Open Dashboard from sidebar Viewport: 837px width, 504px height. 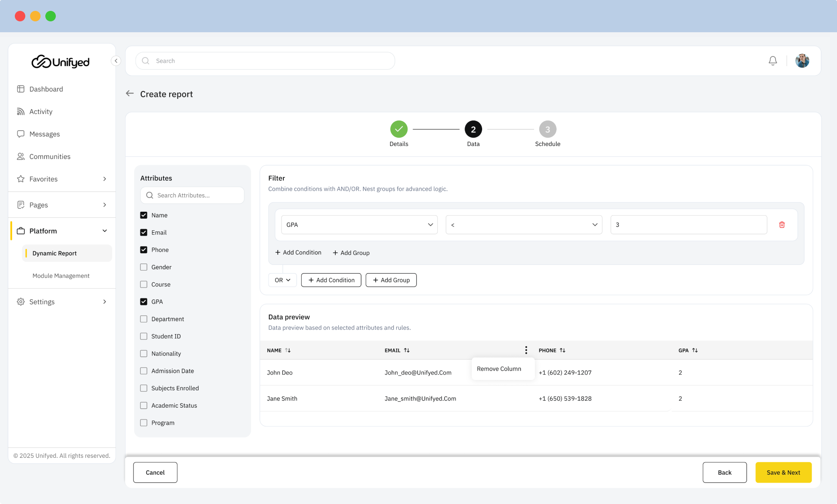pos(46,89)
